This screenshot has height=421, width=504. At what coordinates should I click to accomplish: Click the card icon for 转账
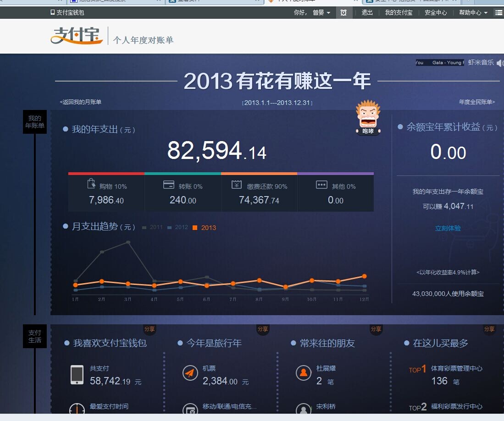click(169, 185)
